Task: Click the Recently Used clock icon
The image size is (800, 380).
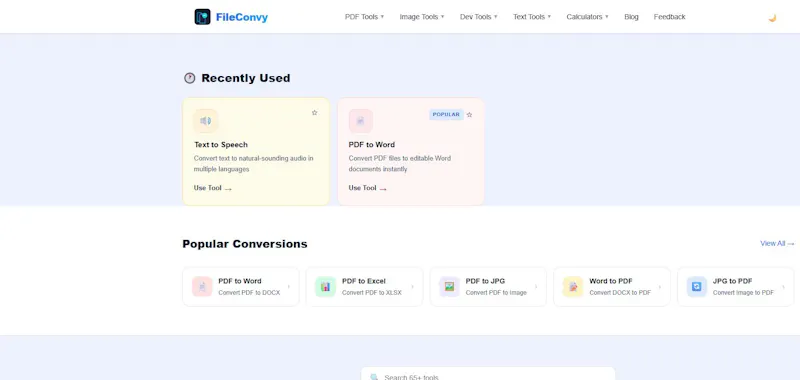Action: (190, 78)
